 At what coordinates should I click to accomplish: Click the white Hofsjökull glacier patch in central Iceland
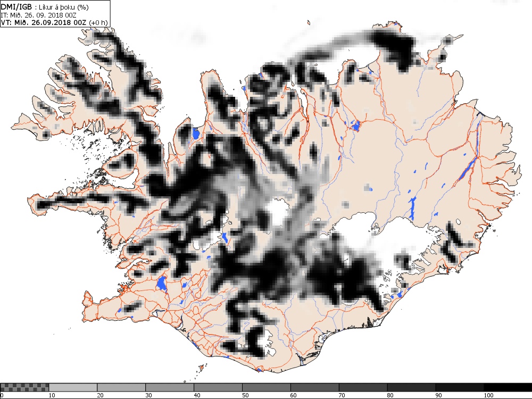tap(279, 212)
